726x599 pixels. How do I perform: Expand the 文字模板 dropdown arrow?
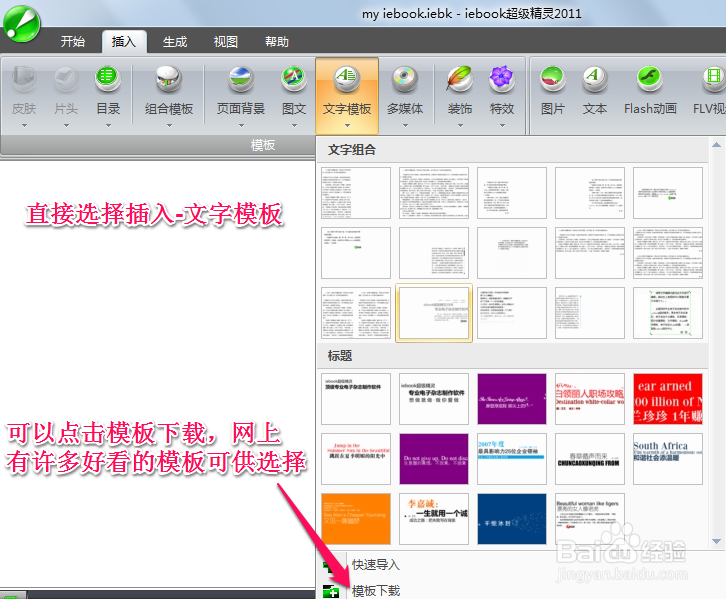click(x=347, y=126)
